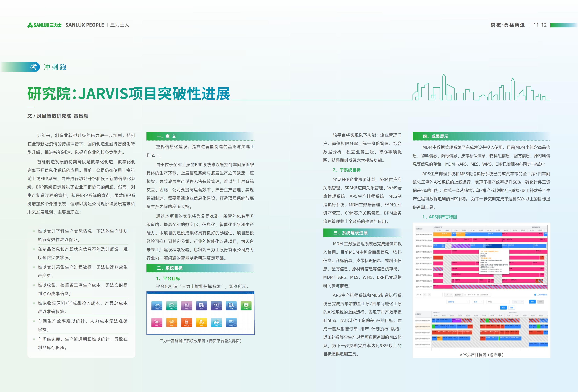The width and height of the screenshot is (578, 392).
Task: Open the greyed-out dropdown in filter row
Action: (x=518, y=302)
